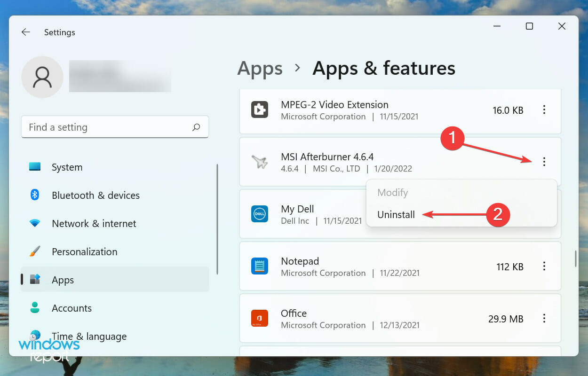Click the Office app icon
Image resolution: width=588 pixels, height=376 pixels.
point(260,318)
